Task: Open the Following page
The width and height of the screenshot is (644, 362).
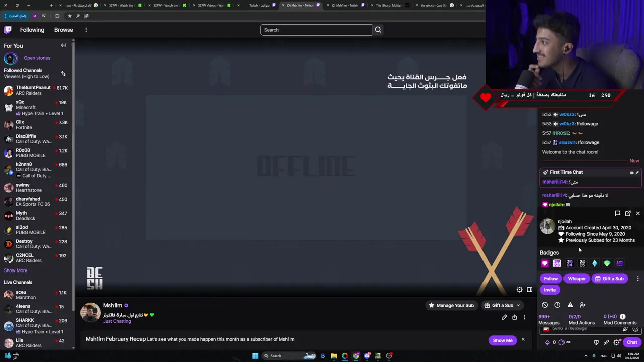Action: pos(32,30)
